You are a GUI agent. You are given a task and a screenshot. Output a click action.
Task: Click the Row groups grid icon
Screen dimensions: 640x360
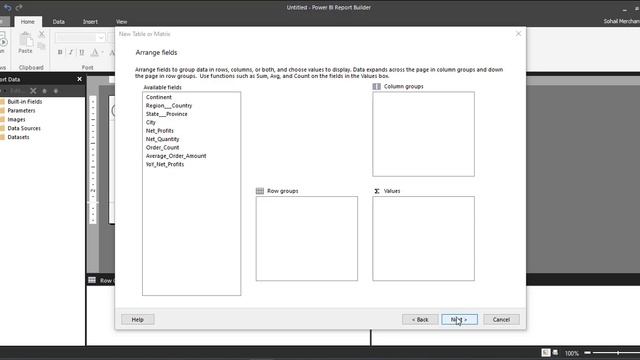[260, 191]
